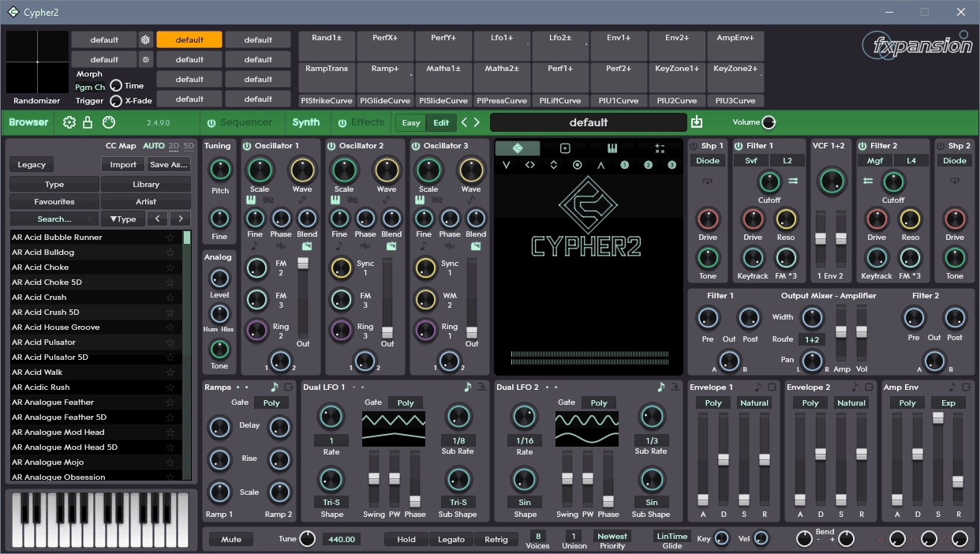Click the preset Search field
The image size is (980, 554).
click(54, 219)
